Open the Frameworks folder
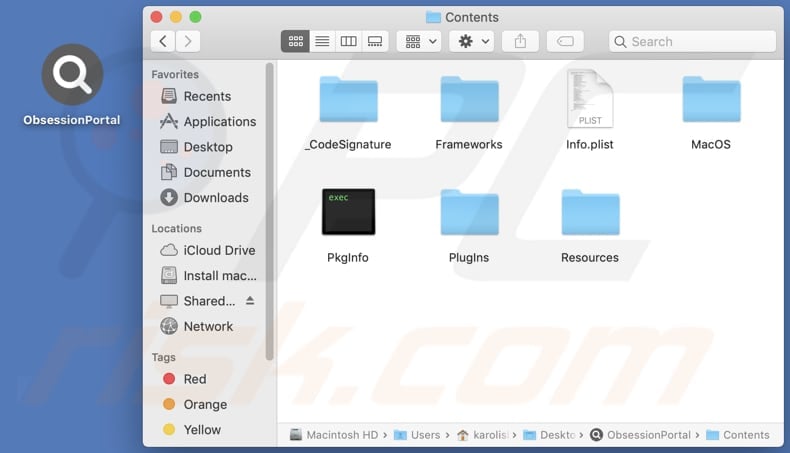 [x=469, y=100]
